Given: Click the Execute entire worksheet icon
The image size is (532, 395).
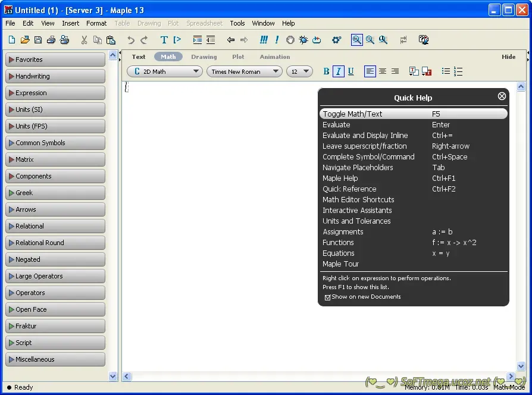Looking at the screenshot, I should (x=264, y=40).
